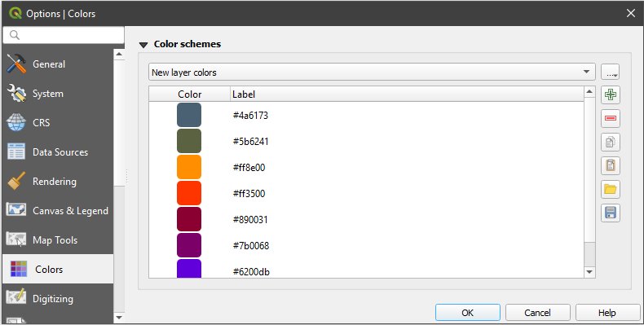The width and height of the screenshot is (644, 325).
Task: Remove the selected color with the red minus button
Action: [611, 119]
